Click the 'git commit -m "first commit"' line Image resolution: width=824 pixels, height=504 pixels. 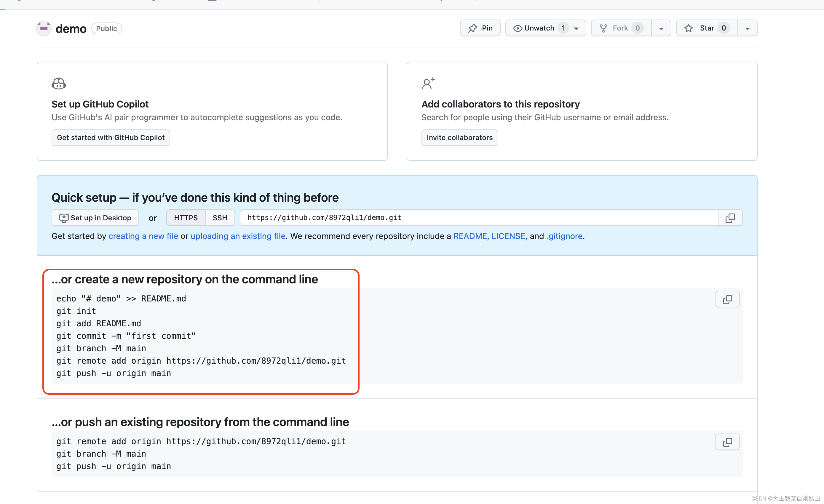click(x=126, y=336)
